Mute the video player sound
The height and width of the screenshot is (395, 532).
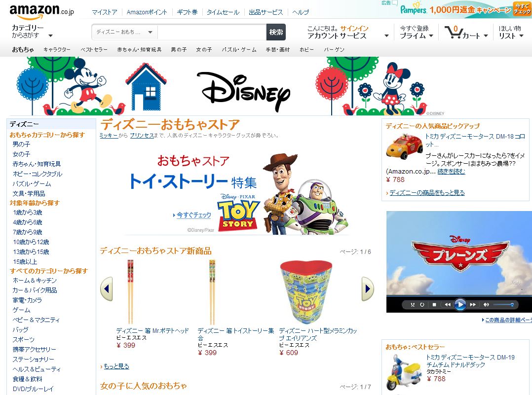(x=486, y=304)
